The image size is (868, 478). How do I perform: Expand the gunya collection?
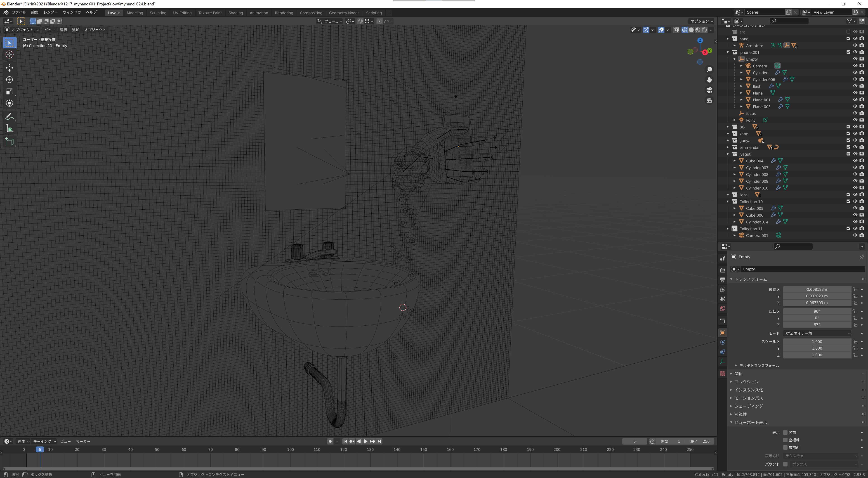click(728, 141)
